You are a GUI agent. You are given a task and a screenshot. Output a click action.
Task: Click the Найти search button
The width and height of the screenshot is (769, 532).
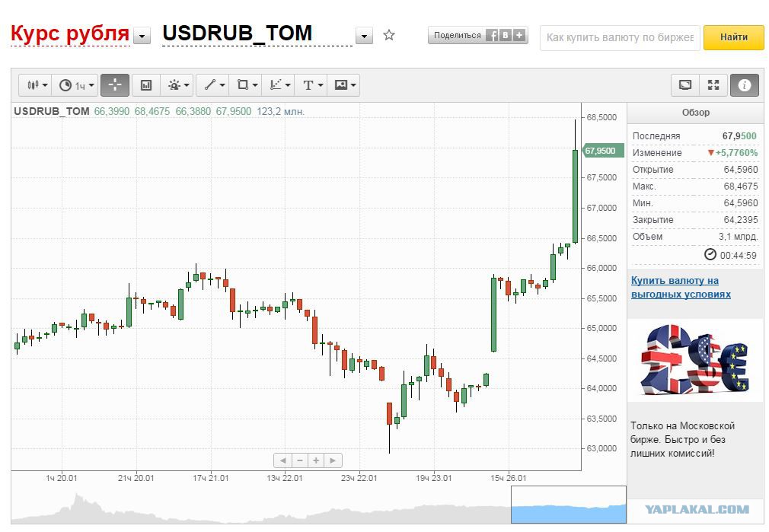coord(734,37)
